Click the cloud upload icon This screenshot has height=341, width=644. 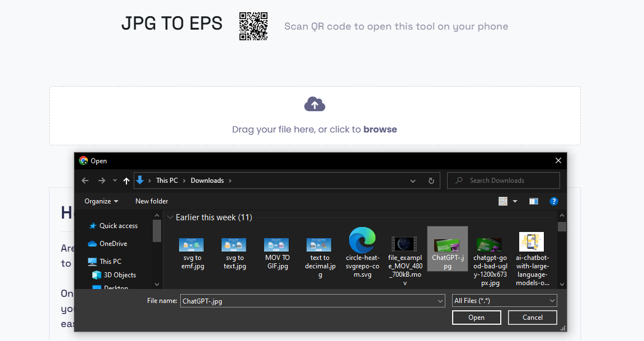(x=314, y=104)
